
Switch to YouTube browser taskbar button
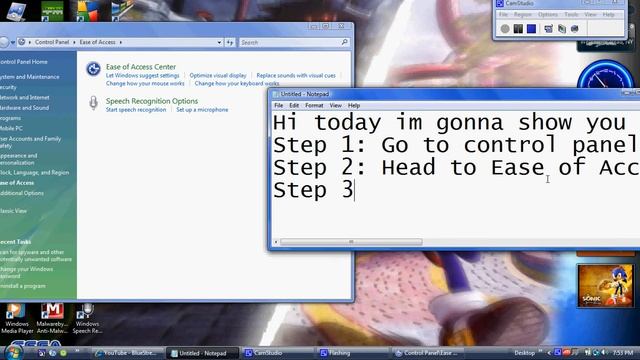point(128,353)
